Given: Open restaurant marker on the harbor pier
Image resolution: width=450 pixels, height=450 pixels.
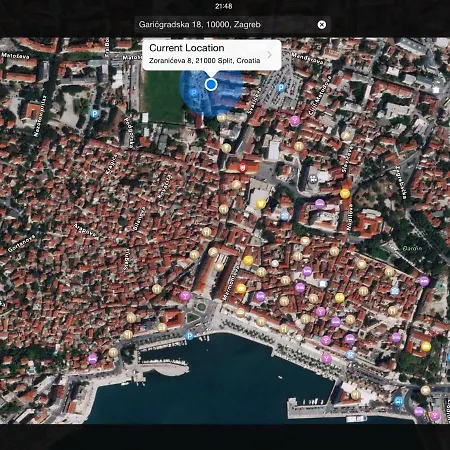Looking at the screenshot, I should coord(356,395).
